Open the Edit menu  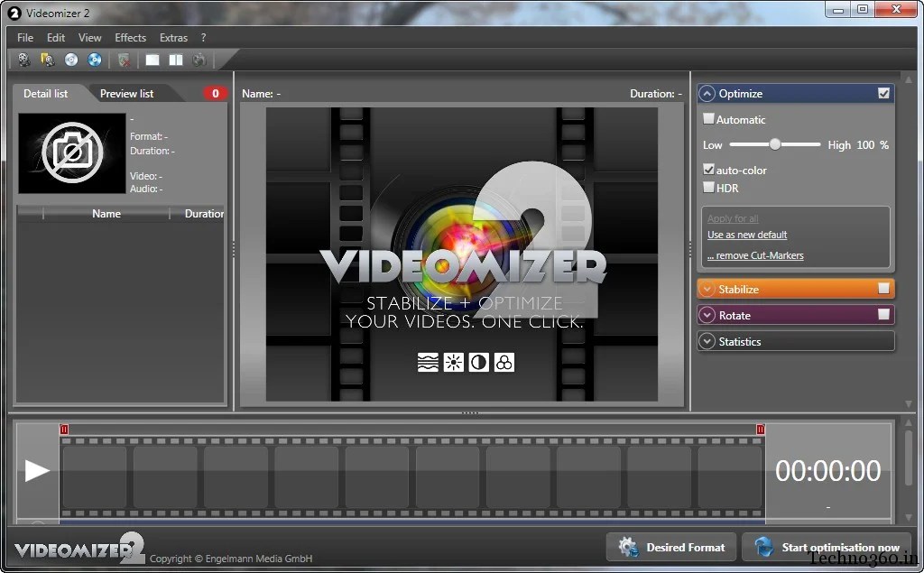[x=56, y=37]
